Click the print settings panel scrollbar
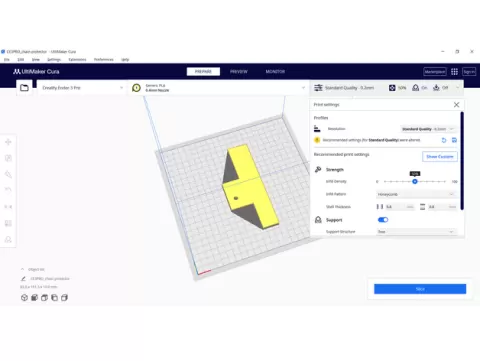 [x=462, y=161]
